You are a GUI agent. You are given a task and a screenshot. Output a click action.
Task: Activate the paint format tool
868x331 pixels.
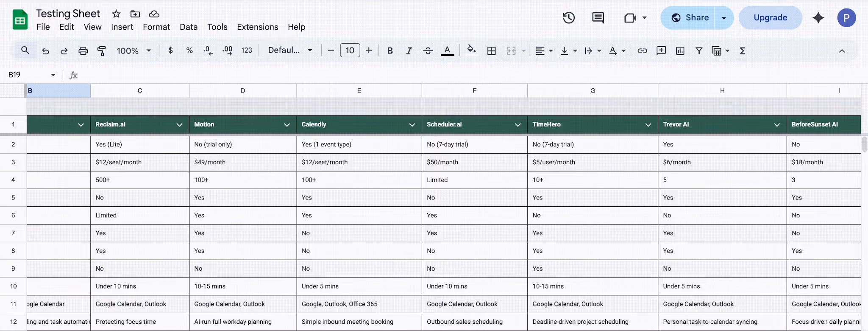tap(102, 51)
